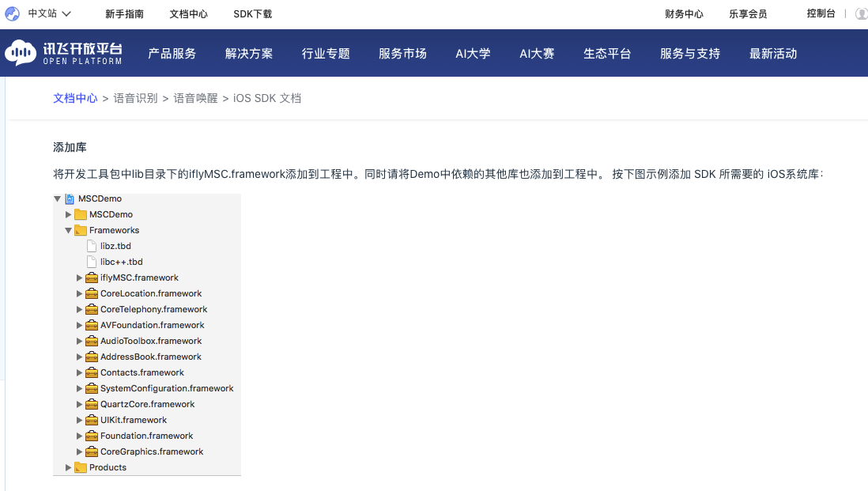Open the 服务与支持 menu
868x491 pixels.
690,54
